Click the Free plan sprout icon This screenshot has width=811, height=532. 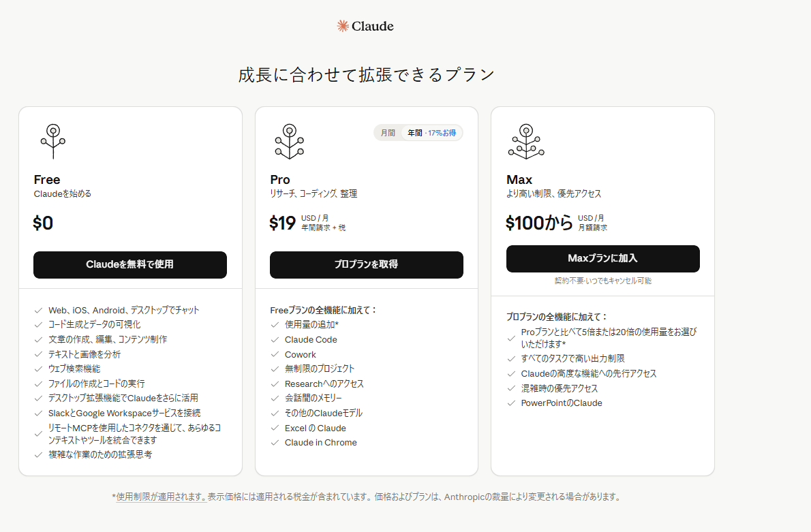52,141
